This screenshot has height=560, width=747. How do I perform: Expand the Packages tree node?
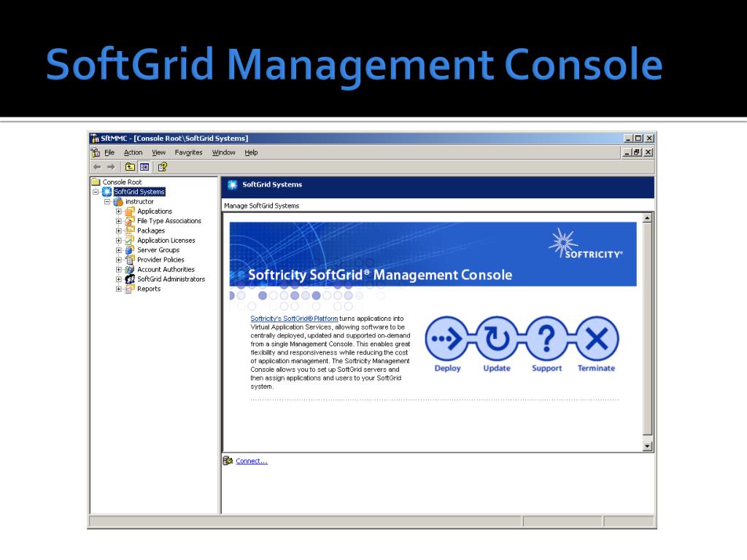(x=119, y=231)
